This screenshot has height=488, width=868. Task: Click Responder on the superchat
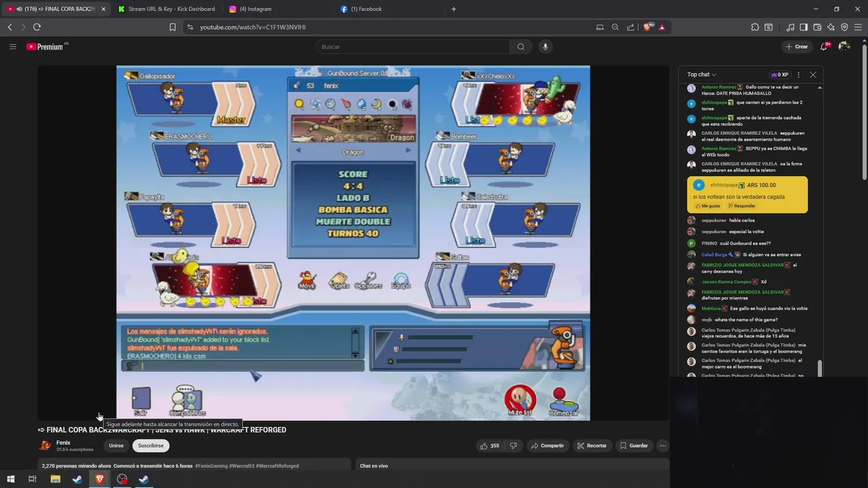(x=742, y=205)
